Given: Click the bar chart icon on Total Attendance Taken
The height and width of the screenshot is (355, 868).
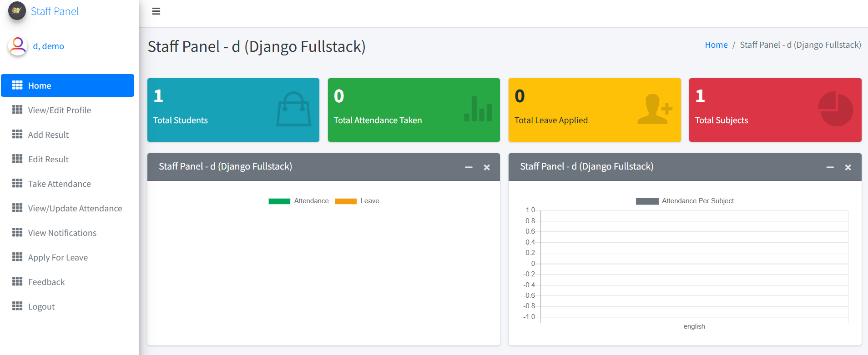Looking at the screenshot, I should (x=478, y=110).
